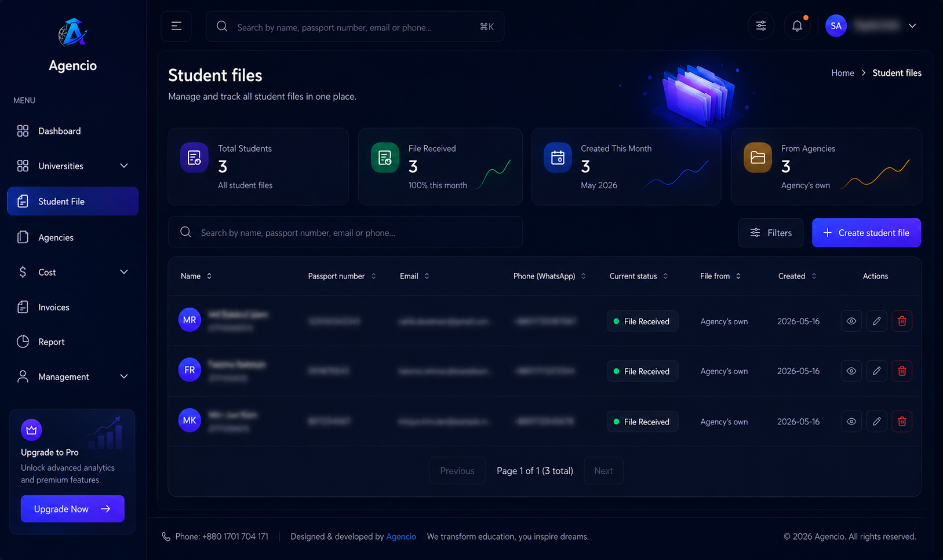Open the Filters button
The image size is (943, 560).
pyautogui.click(x=771, y=233)
